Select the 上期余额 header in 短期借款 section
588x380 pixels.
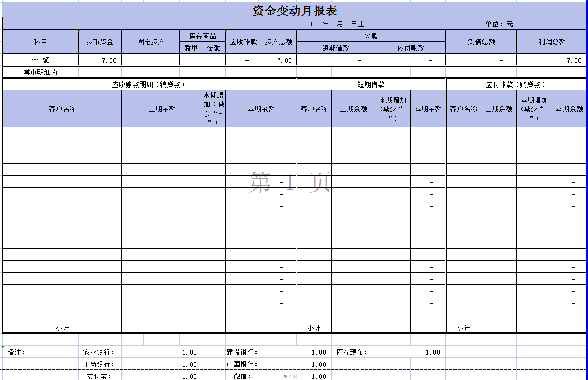pos(354,108)
